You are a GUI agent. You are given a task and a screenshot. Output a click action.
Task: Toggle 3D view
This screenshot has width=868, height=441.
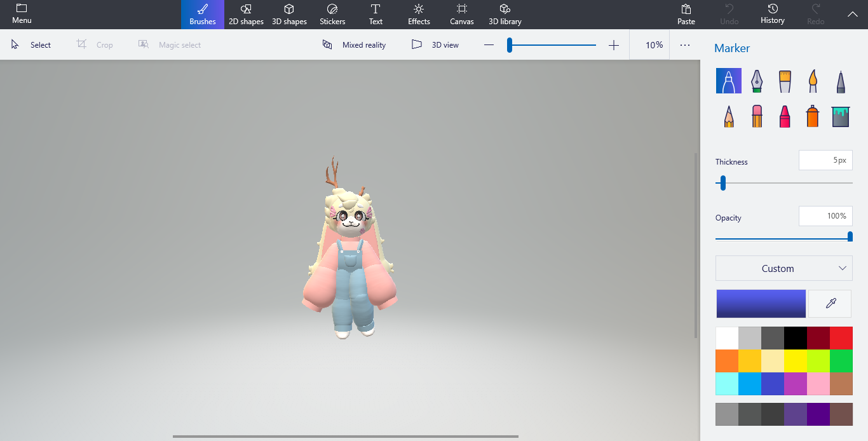tap(435, 45)
